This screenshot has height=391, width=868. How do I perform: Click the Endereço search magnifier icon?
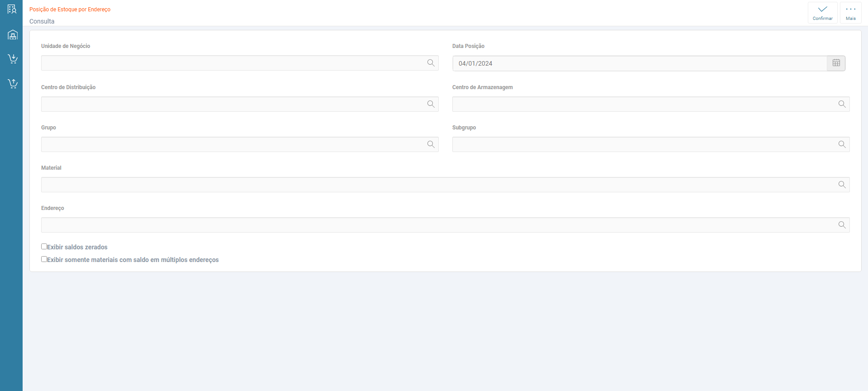(x=842, y=225)
